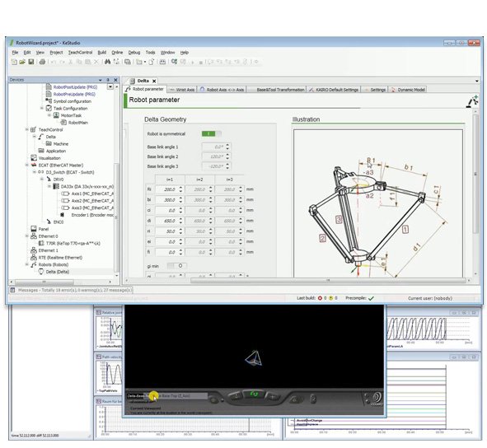Image resolution: width=487 pixels, height=448 pixels.
Task: Select Delta (Delta) under Robots
Action: coord(58,272)
